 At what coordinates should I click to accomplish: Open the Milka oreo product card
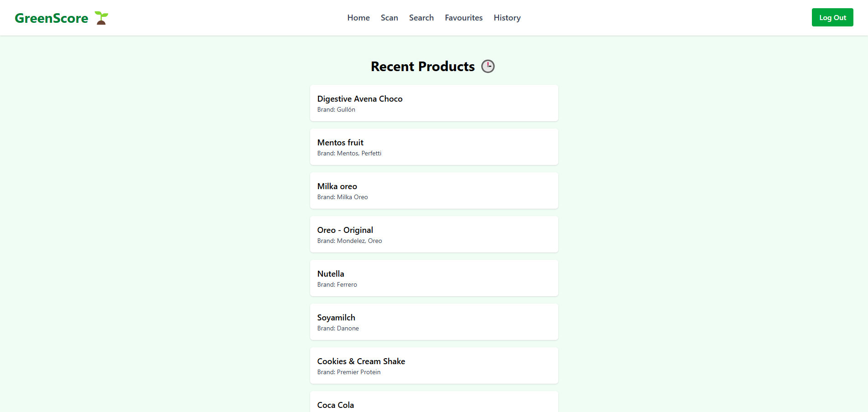click(434, 191)
